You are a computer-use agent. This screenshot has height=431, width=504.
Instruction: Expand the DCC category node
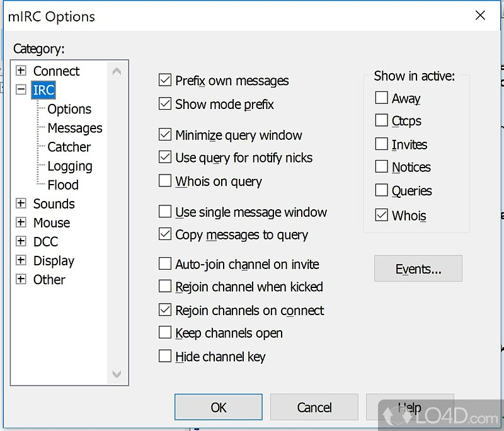(x=21, y=241)
